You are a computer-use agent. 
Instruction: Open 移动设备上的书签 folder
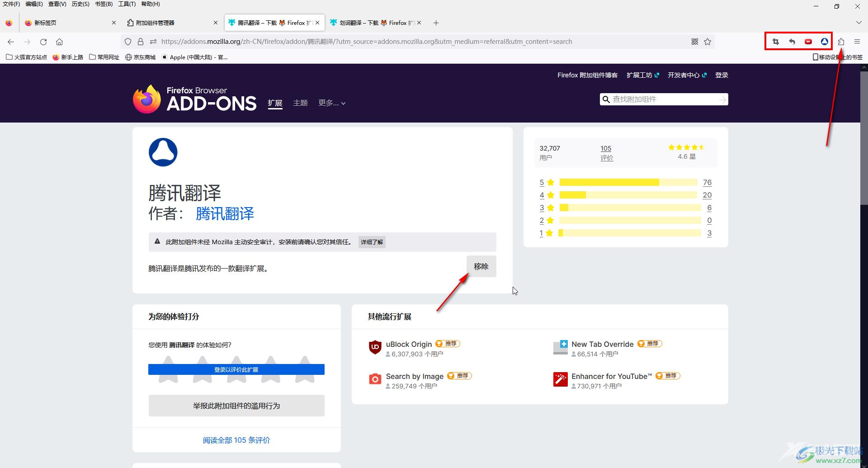(838, 57)
